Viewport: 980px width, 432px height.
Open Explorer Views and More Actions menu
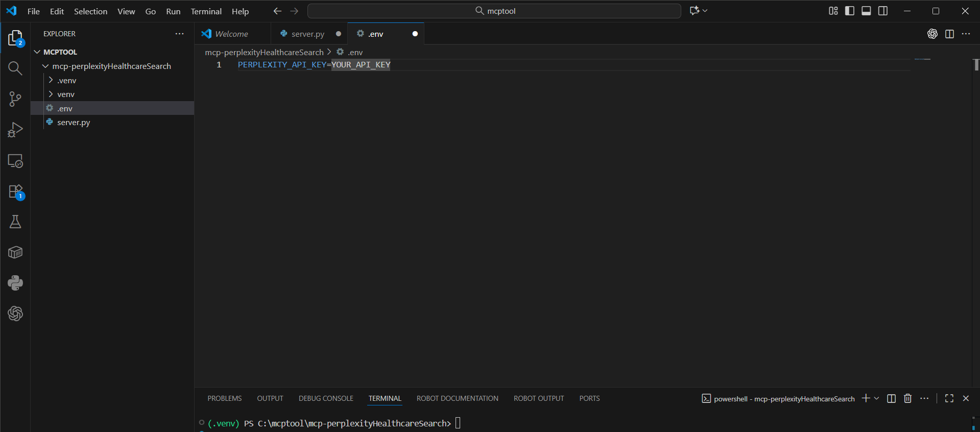coord(179,34)
